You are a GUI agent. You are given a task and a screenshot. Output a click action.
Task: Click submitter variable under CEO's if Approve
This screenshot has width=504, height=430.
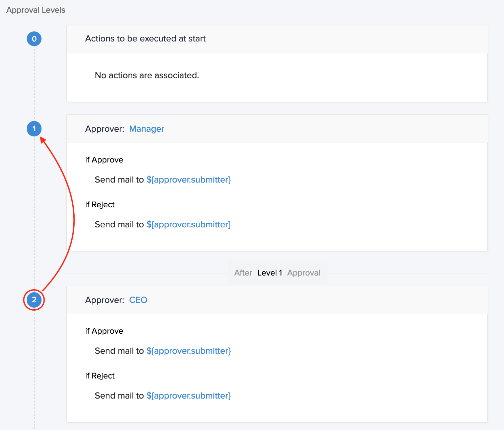[188, 351]
